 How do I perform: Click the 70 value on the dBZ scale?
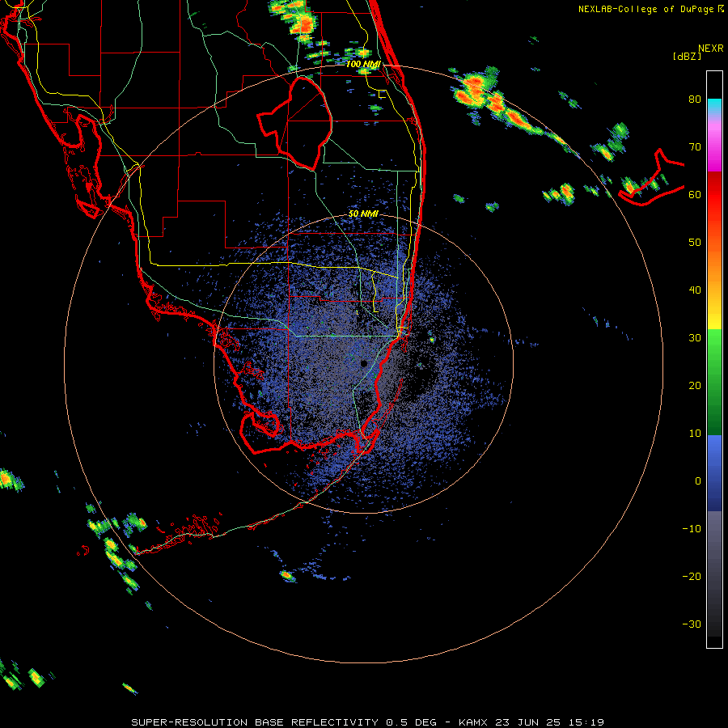coord(695,147)
